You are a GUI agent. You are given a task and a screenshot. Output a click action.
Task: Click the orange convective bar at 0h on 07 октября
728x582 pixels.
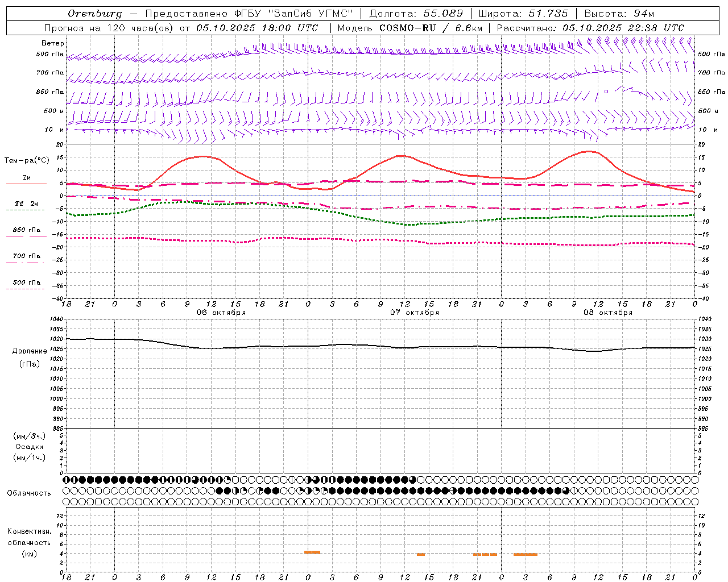click(312, 552)
